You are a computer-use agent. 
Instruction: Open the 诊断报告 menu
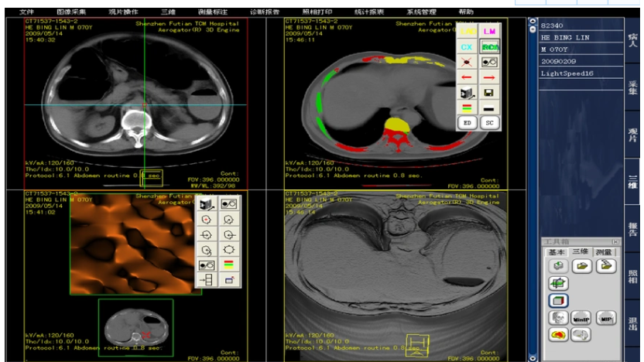coord(265,12)
